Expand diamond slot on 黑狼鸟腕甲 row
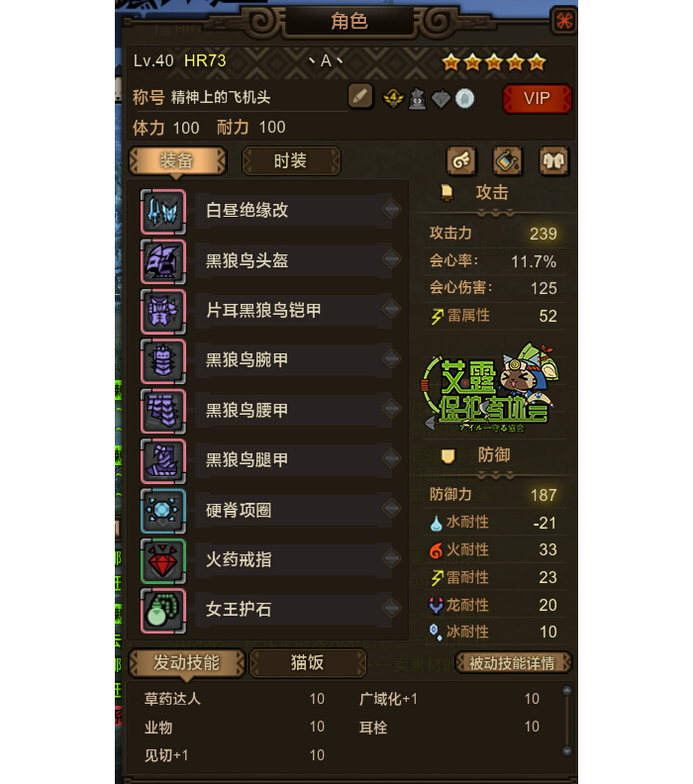This screenshot has width=693, height=784. (391, 358)
